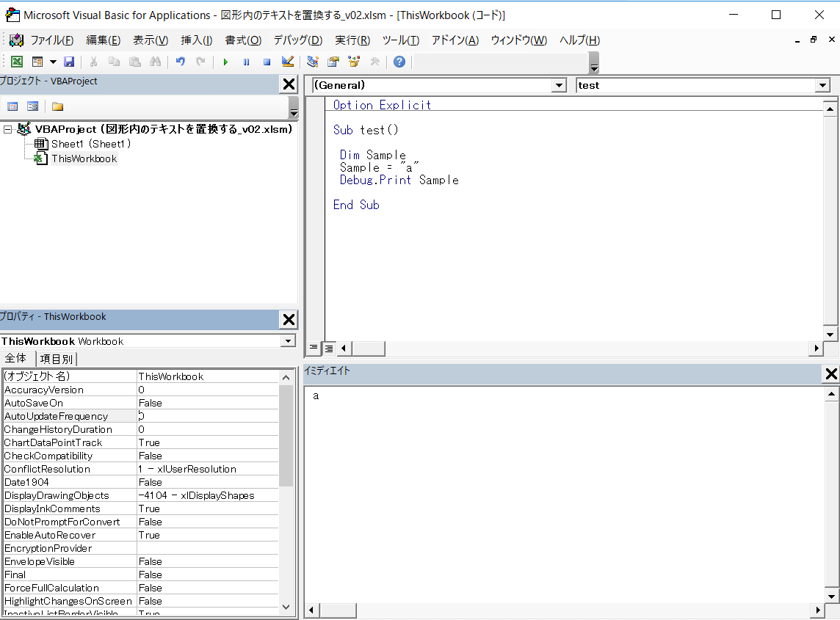Click the Undo arrow icon
The height and width of the screenshot is (620, 840).
181,62
